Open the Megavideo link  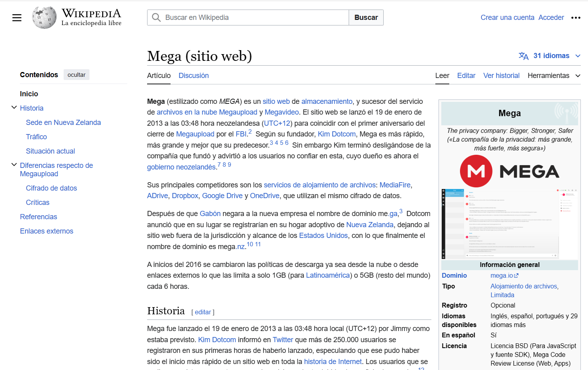point(281,112)
